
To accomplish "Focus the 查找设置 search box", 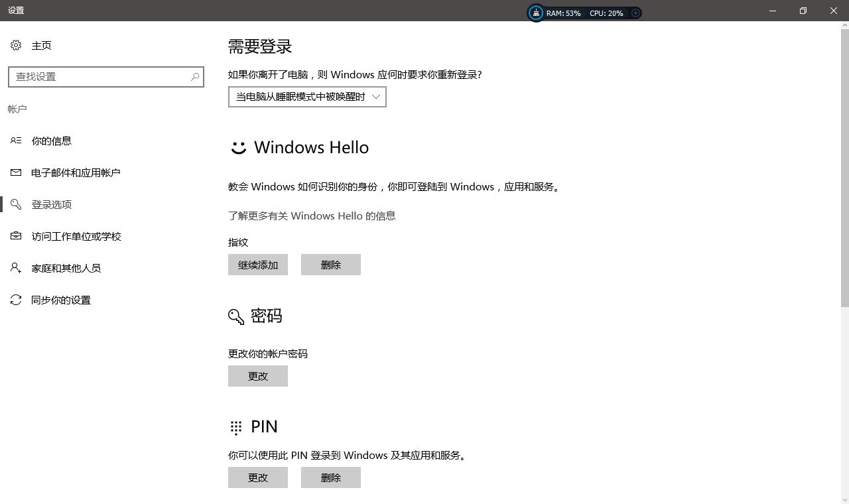I will 106,77.
